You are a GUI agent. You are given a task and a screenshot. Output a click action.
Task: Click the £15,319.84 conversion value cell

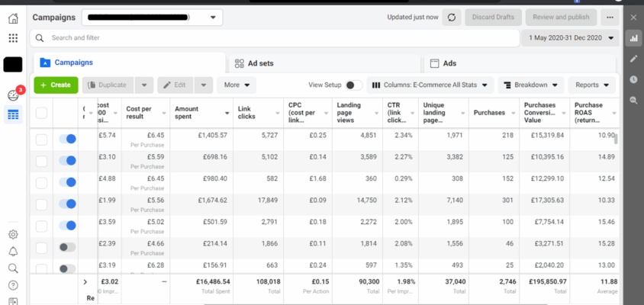click(x=544, y=140)
